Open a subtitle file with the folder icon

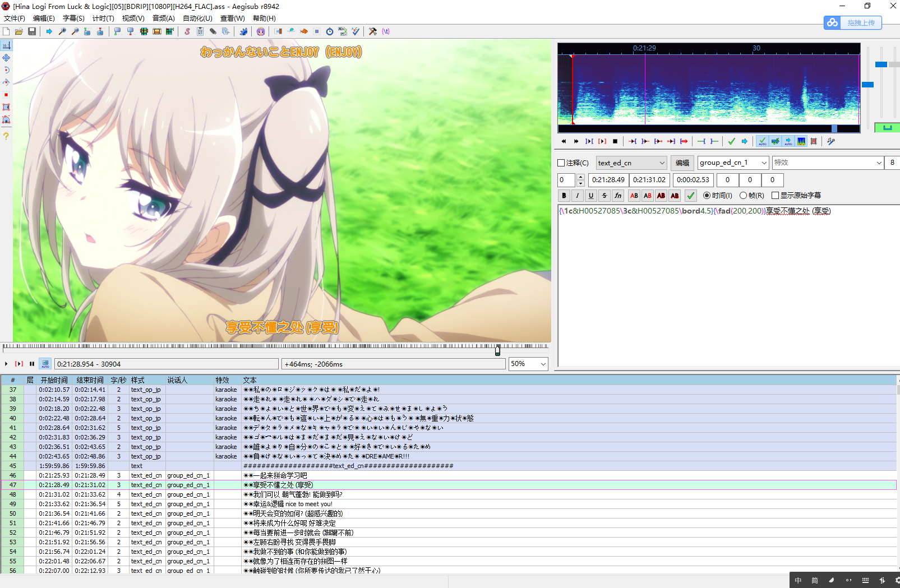click(19, 31)
